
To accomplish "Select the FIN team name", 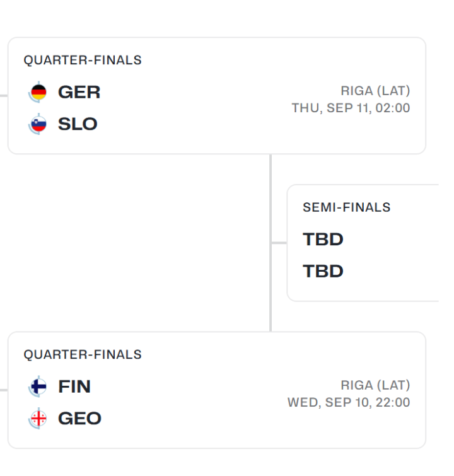I will [x=74, y=386].
